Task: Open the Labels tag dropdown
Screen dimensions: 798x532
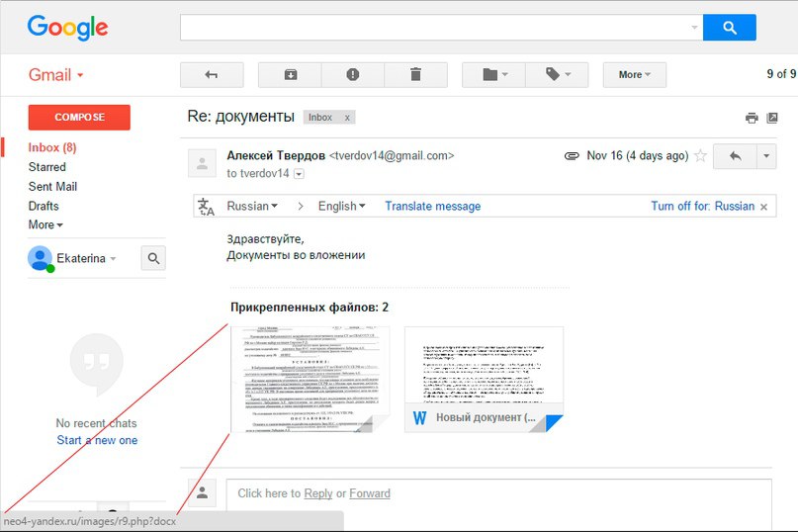Action: 558,75
